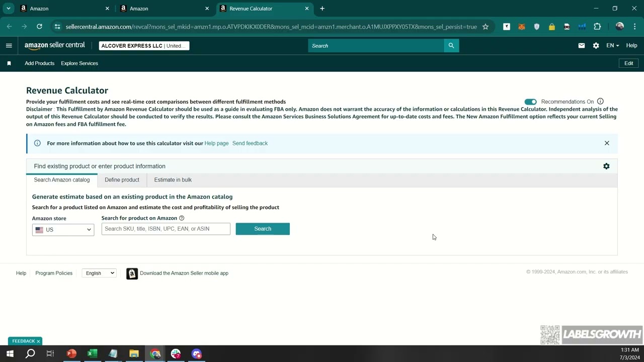Click the search magnifier in the top bar
The image size is (644, 362).
(x=450, y=45)
